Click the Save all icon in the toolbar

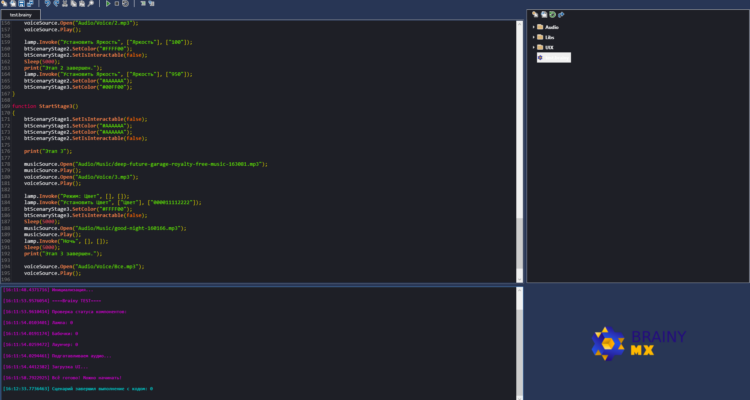(30, 3)
